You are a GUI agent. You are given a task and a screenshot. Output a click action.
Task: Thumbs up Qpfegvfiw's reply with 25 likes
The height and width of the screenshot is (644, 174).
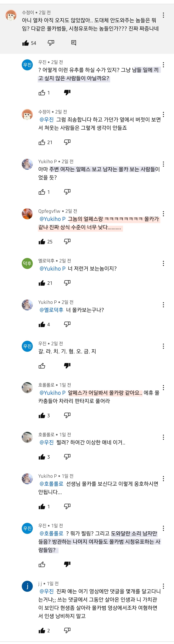[42, 242]
